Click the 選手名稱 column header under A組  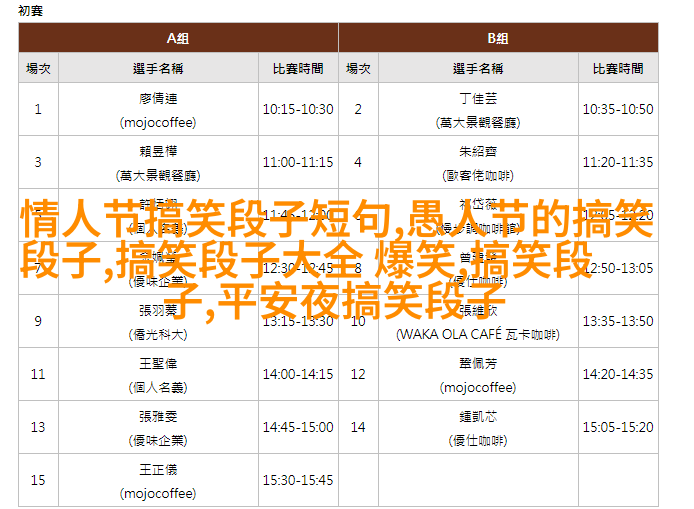pyautogui.click(x=158, y=68)
